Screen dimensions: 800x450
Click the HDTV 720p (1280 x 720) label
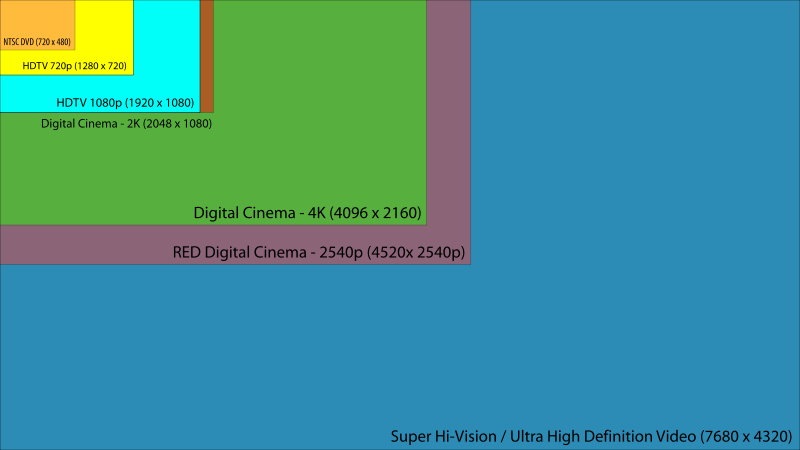click(x=74, y=66)
